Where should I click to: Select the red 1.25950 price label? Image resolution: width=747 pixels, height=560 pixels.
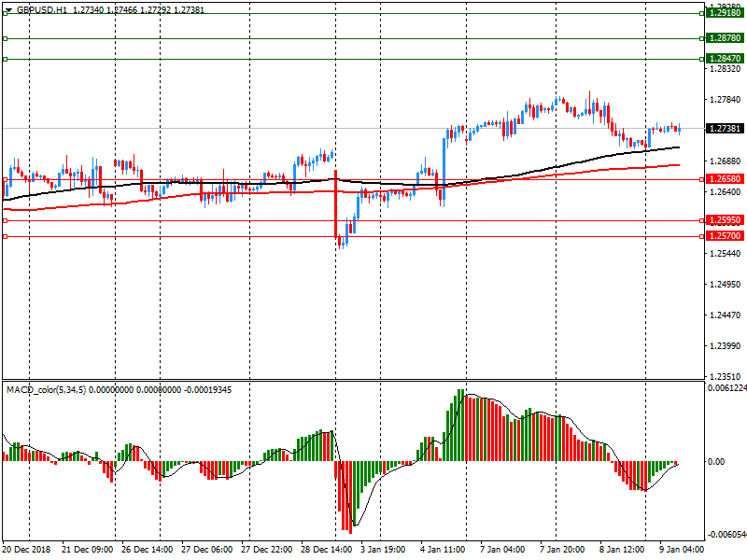(725, 221)
